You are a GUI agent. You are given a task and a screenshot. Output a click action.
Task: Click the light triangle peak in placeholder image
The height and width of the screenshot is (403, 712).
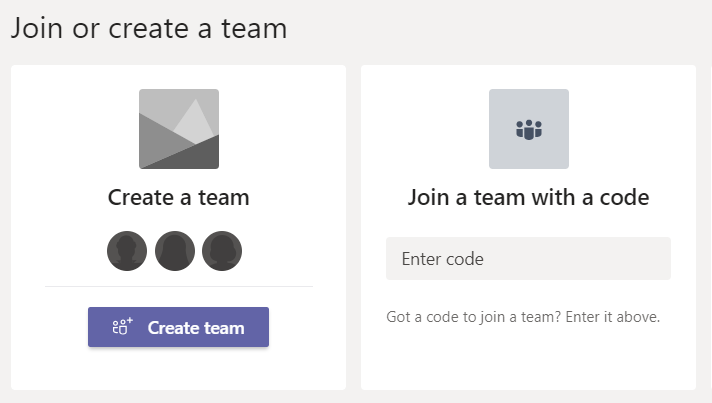[195, 120]
